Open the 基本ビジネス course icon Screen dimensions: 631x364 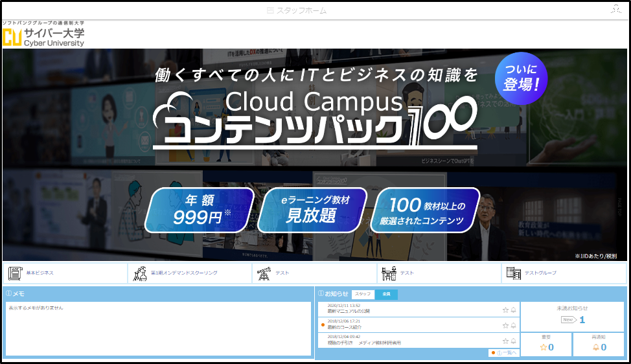pos(16,273)
